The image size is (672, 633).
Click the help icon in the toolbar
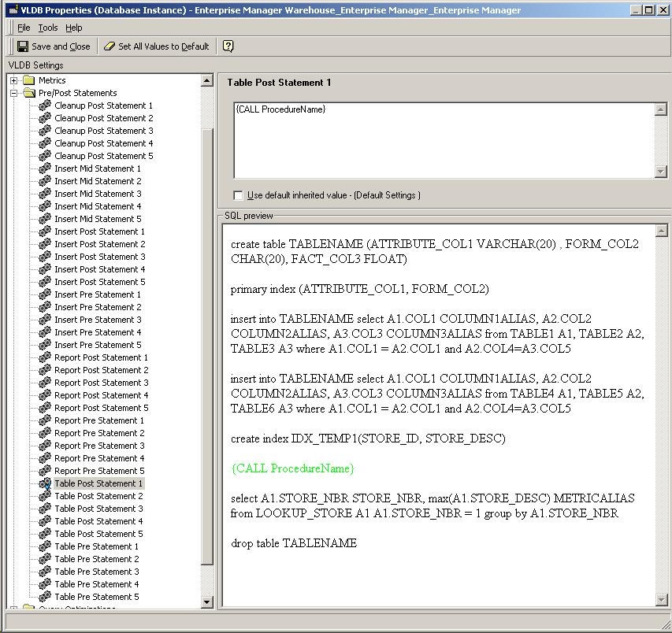pos(228,46)
